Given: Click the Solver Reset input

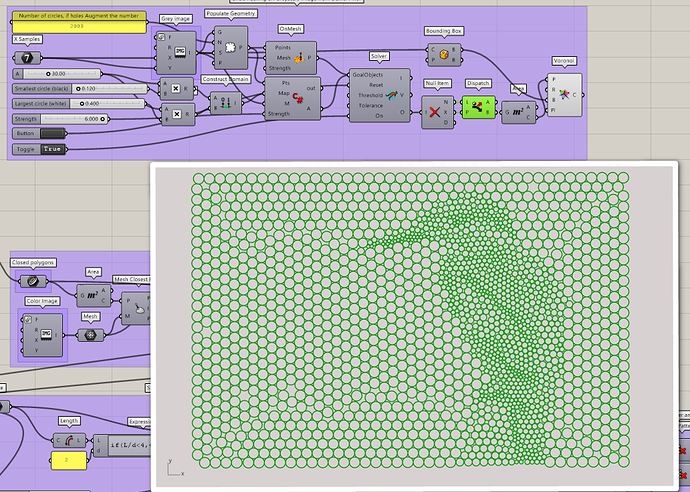Looking at the screenshot, I should click(x=375, y=85).
